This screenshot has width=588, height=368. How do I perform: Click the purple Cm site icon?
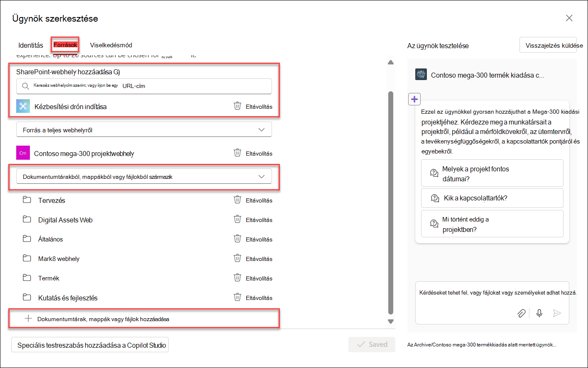pyautogui.click(x=23, y=153)
